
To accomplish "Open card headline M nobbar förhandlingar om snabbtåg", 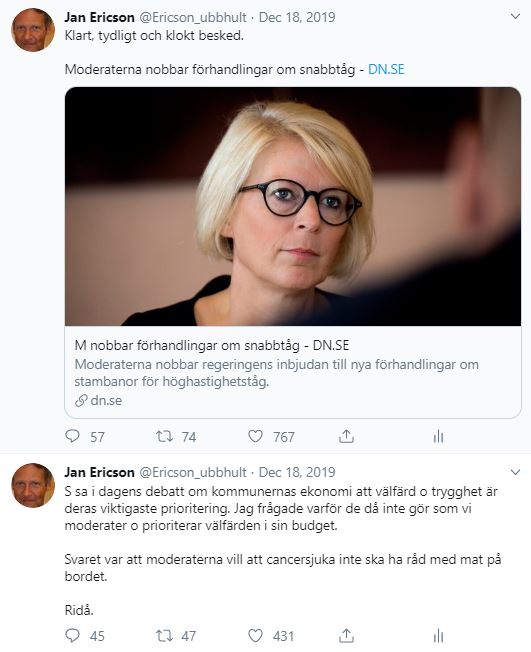I will (x=212, y=345).
